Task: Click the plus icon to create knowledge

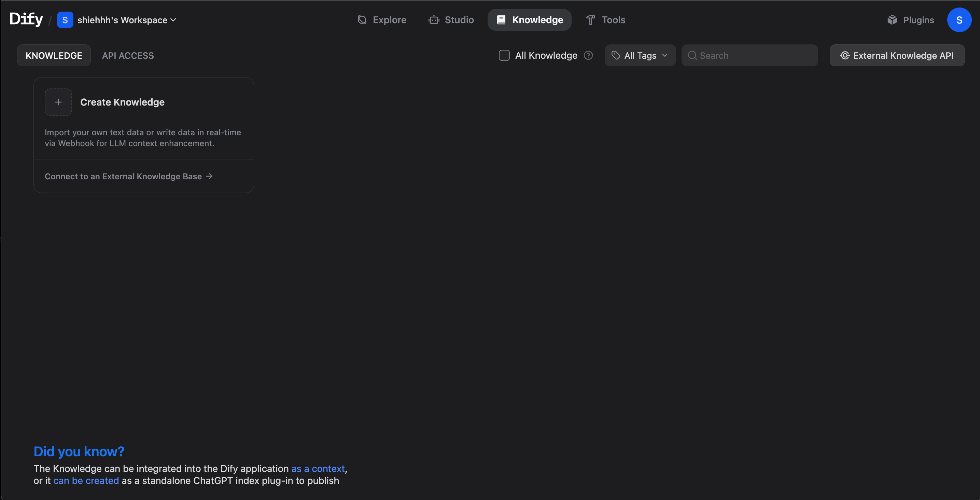Action: (58, 102)
